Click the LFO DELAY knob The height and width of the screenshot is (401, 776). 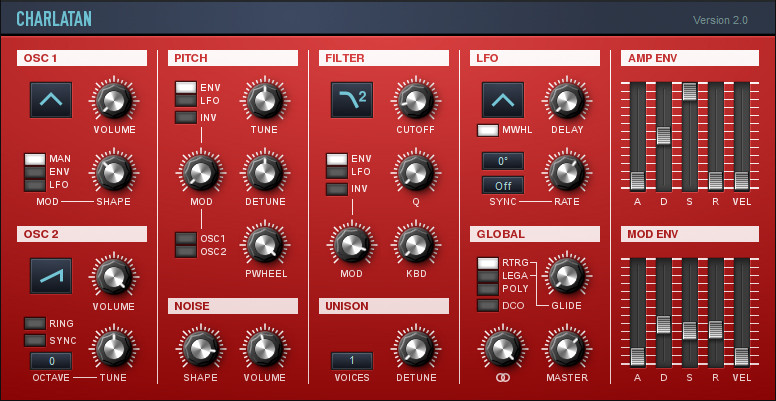click(566, 100)
